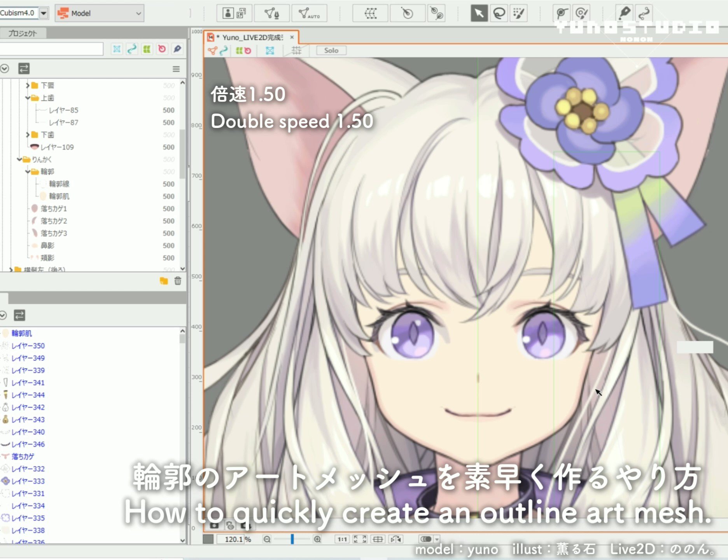Filter parts by green art mesh icon
Viewport: 728px width, 560px height.
[147, 49]
